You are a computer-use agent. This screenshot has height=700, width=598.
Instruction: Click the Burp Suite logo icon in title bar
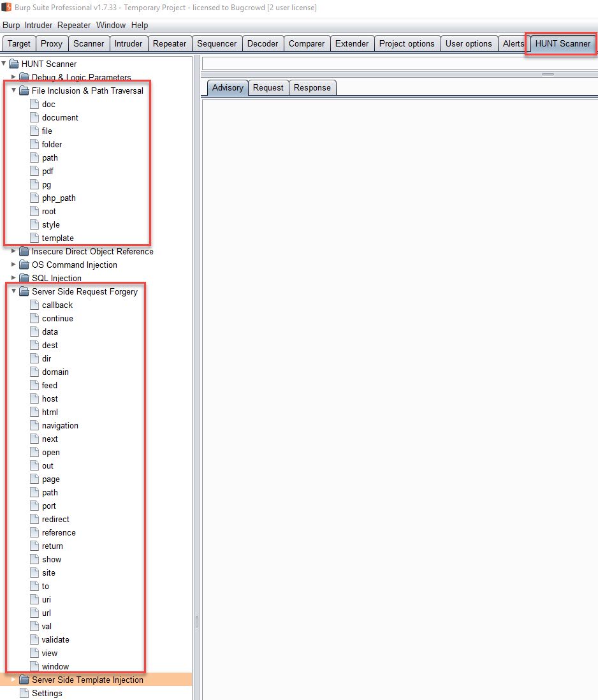(6, 7)
